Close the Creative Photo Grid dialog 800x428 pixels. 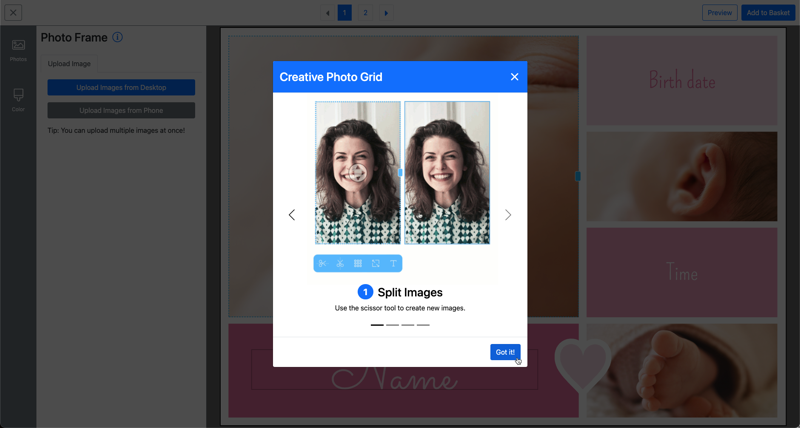(514, 77)
